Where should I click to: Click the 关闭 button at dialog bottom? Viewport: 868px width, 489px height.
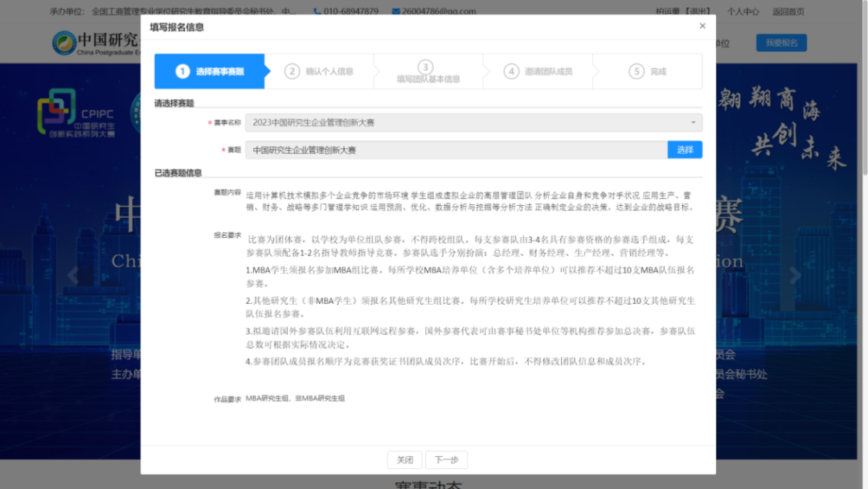click(x=404, y=460)
